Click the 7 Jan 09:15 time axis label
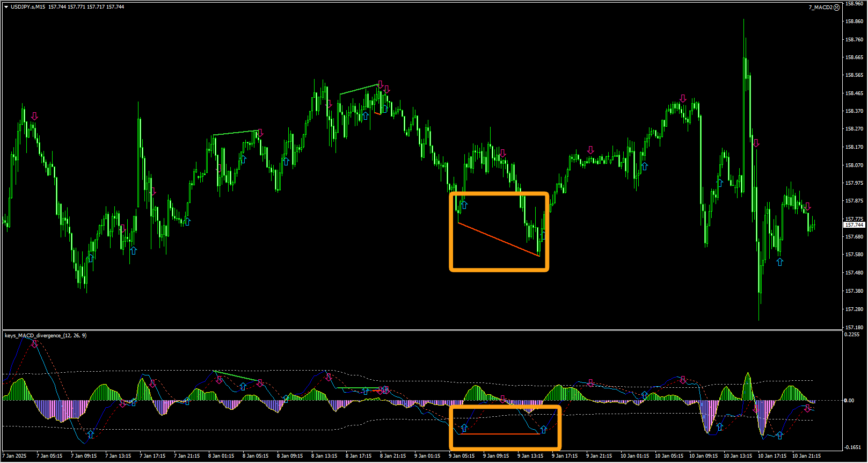 [x=84, y=456]
